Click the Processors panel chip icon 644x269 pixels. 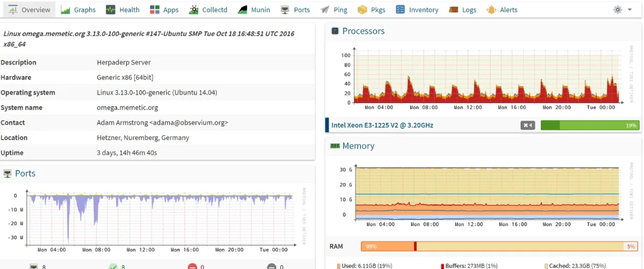tap(335, 31)
